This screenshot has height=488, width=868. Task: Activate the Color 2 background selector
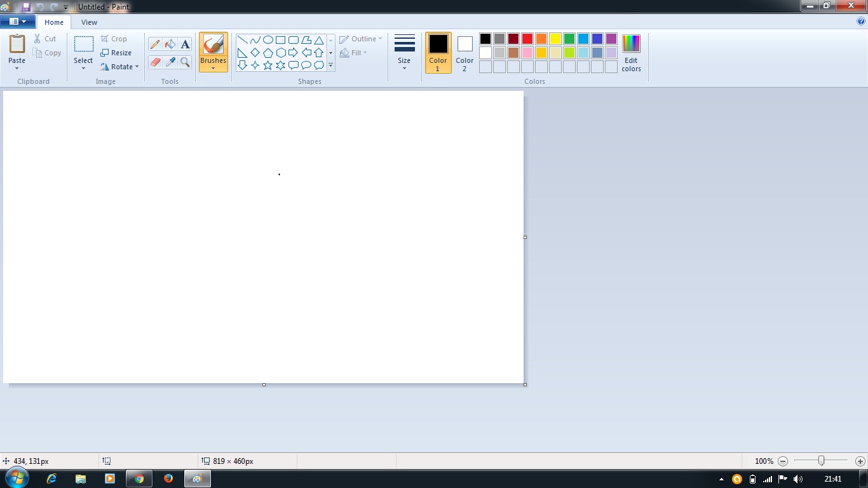tap(465, 53)
